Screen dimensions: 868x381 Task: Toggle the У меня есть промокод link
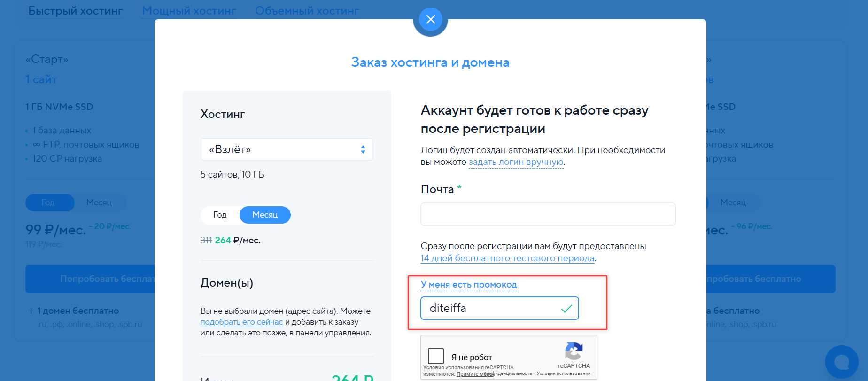click(x=469, y=285)
